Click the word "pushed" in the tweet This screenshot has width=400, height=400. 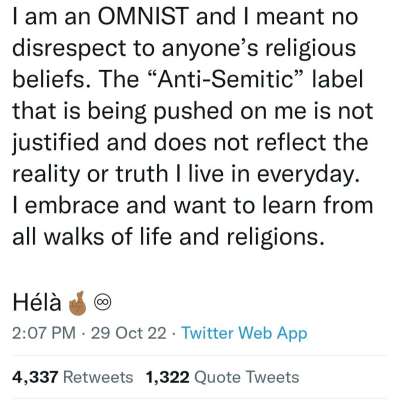click(193, 111)
